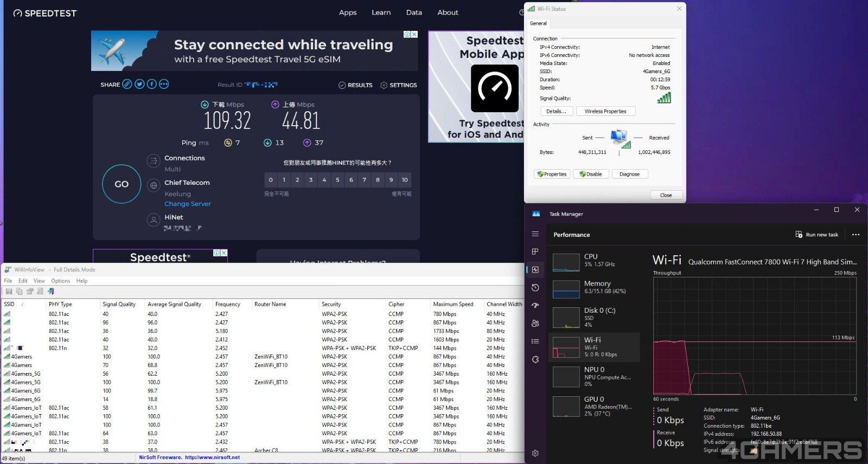Click Change Server link
This screenshot has height=464, width=868.
coord(188,204)
